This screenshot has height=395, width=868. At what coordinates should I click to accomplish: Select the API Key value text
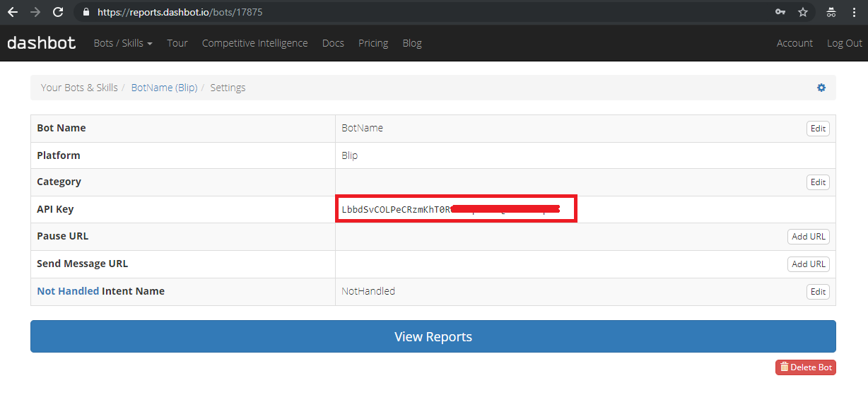tap(451, 210)
